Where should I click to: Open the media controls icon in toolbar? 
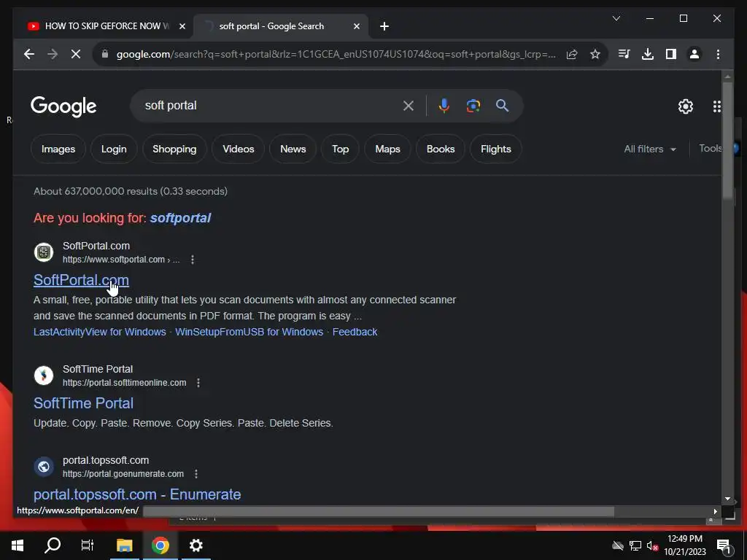(624, 54)
